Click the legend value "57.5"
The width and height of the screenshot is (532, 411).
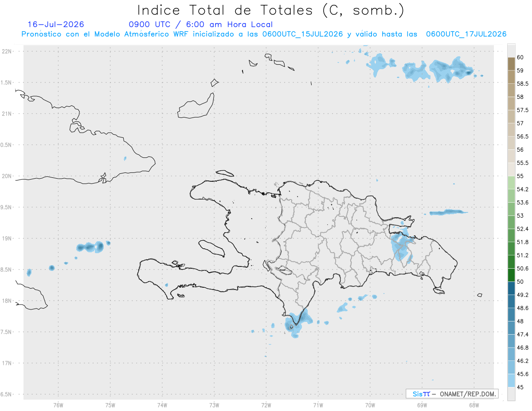tap(522, 110)
